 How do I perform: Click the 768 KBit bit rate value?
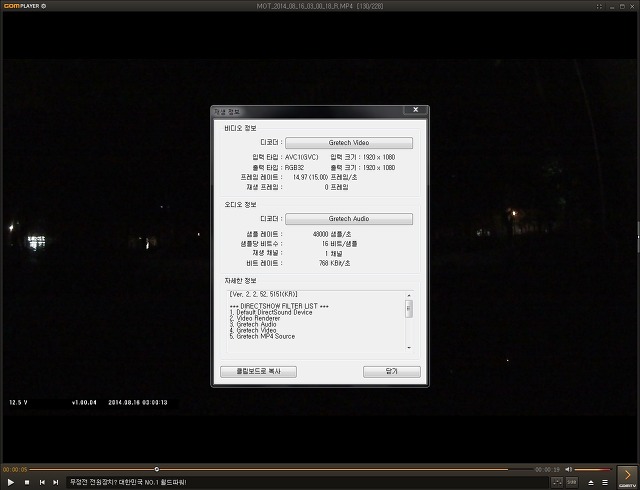[x=334, y=263]
